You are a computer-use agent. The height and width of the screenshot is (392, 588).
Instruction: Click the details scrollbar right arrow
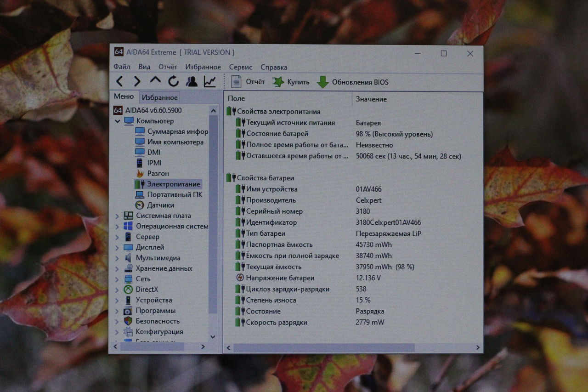pos(477,347)
